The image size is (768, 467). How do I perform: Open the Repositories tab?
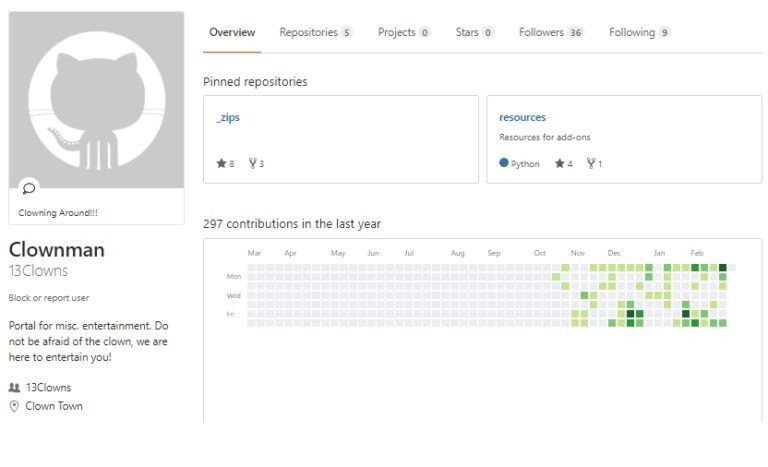tap(315, 33)
